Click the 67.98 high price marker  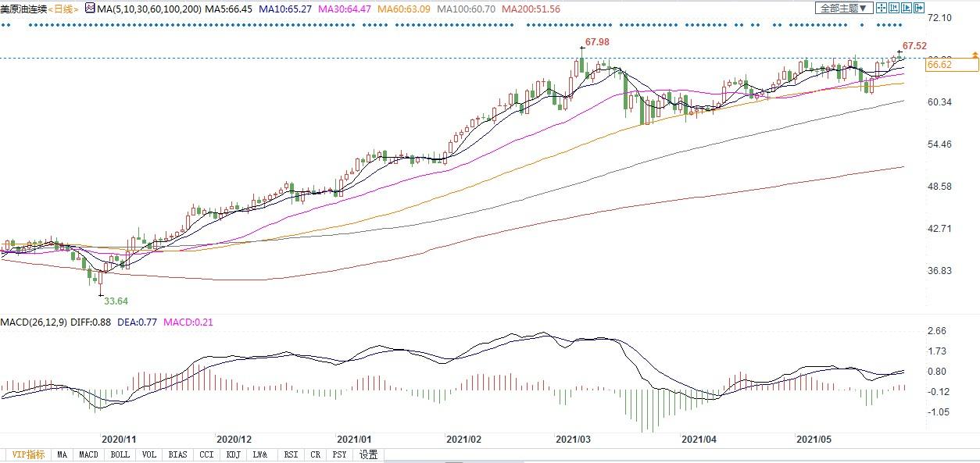pos(598,41)
